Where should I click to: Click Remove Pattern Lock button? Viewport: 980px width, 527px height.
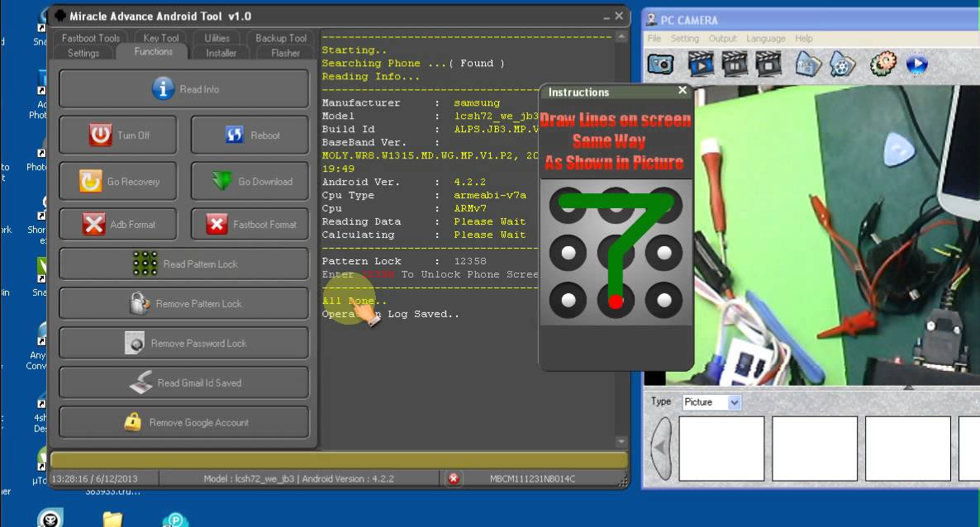[x=183, y=303]
